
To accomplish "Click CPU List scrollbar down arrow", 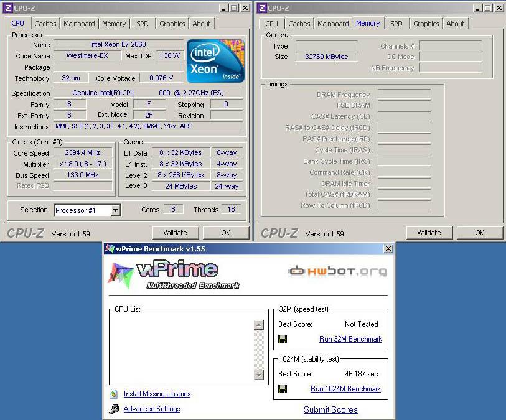I will [x=259, y=375].
